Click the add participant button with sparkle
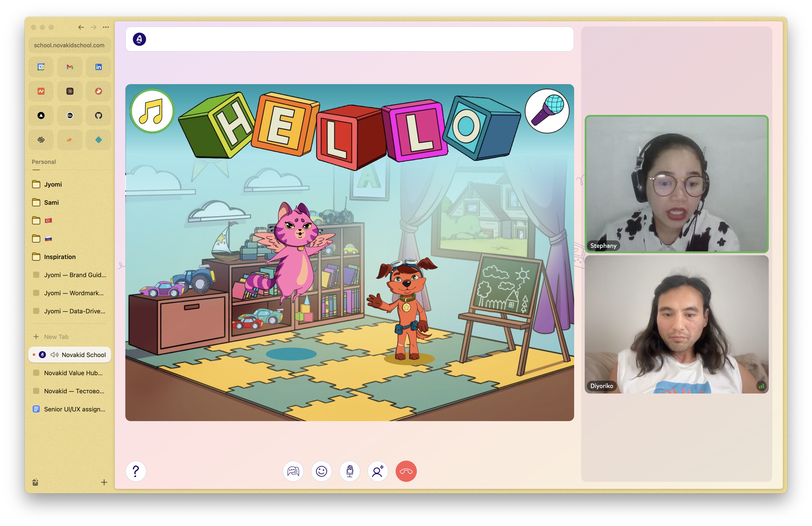 pyautogui.click(x=378, y=471)
